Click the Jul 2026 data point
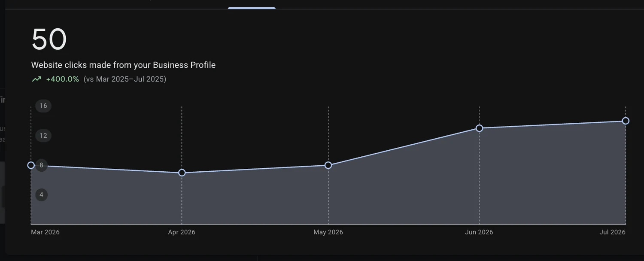Screen dimensions: 644x261 pos(626,121)
